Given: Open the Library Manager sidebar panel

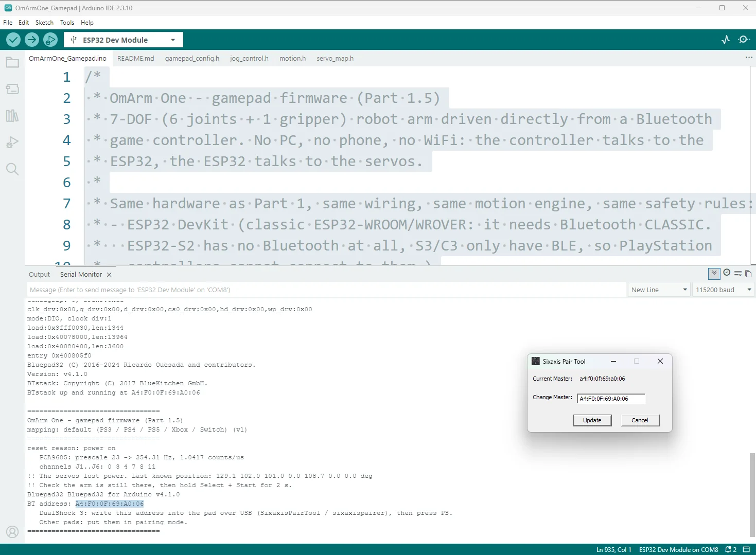Looking at the screenshot, I should (12, 116).
